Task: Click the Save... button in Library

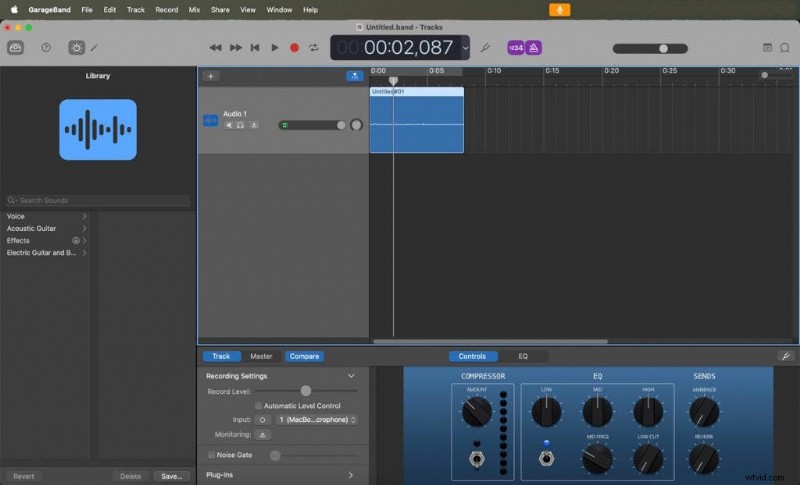Action: pos(172,476)
